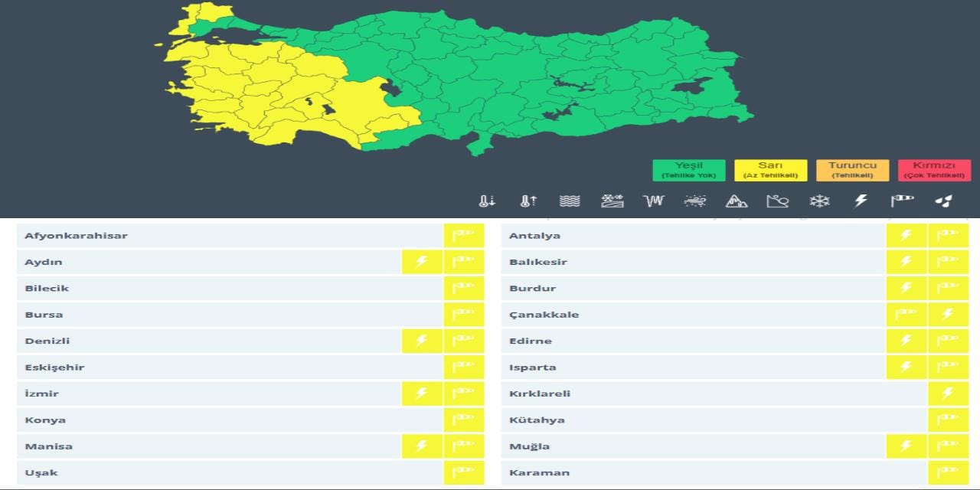Select the low temperature warning icon
Viewport: 980px width, 490px height.
(486, 201)
